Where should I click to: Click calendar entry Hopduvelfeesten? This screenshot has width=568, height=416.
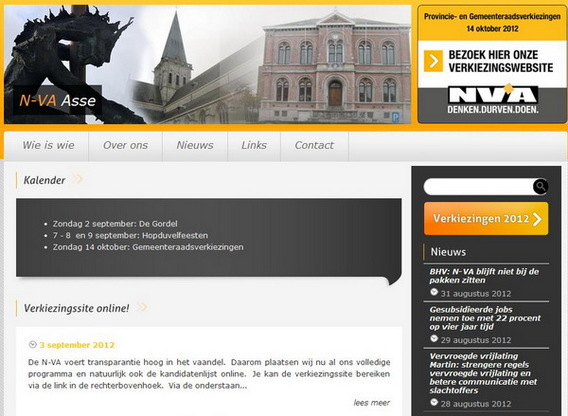point(130,235)
